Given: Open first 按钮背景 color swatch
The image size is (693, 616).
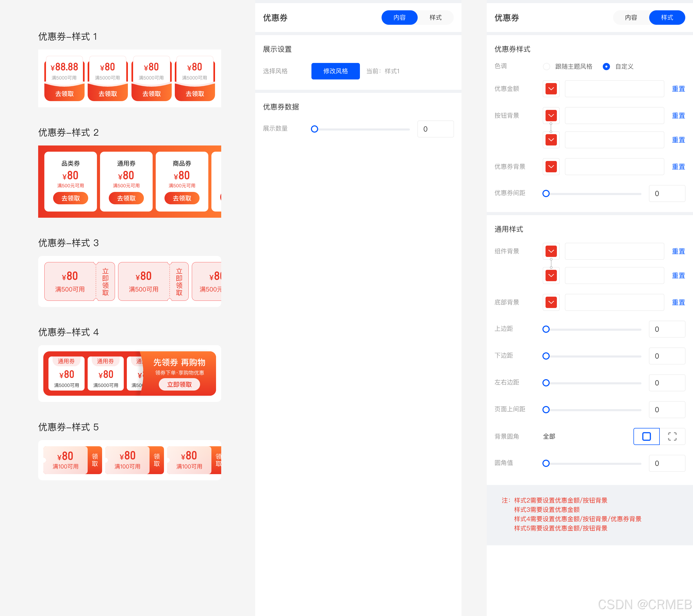Looking at the screenshot, I should coord(551,116).
